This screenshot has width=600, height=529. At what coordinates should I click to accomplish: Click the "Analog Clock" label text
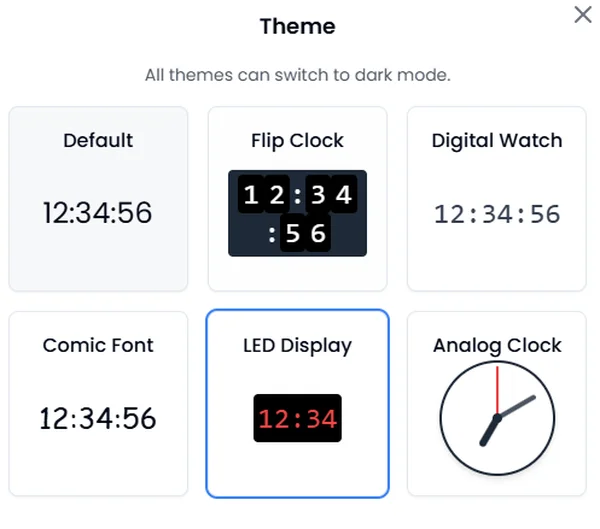tap(497, 346)
